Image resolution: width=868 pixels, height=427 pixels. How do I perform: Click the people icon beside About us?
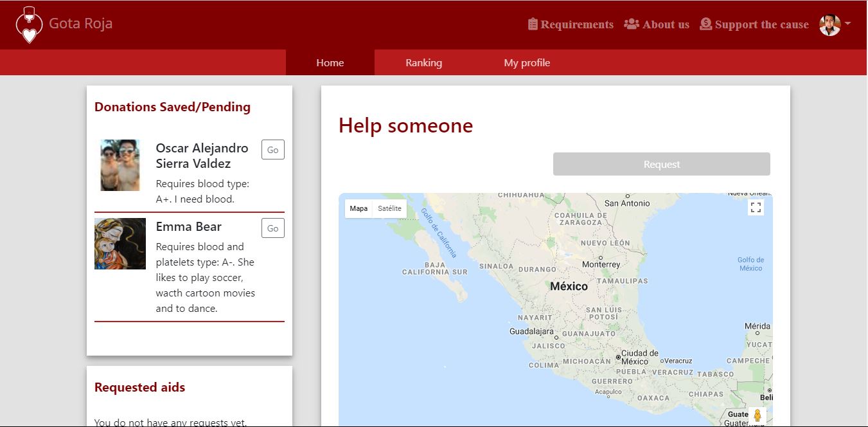[632, 24]
